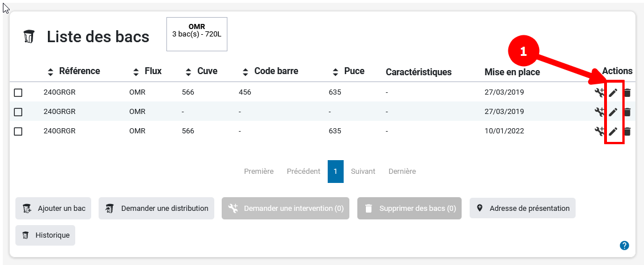Select the OMR 3 bac(s) 720L tile
644x265 pixels.
[197, 34]
